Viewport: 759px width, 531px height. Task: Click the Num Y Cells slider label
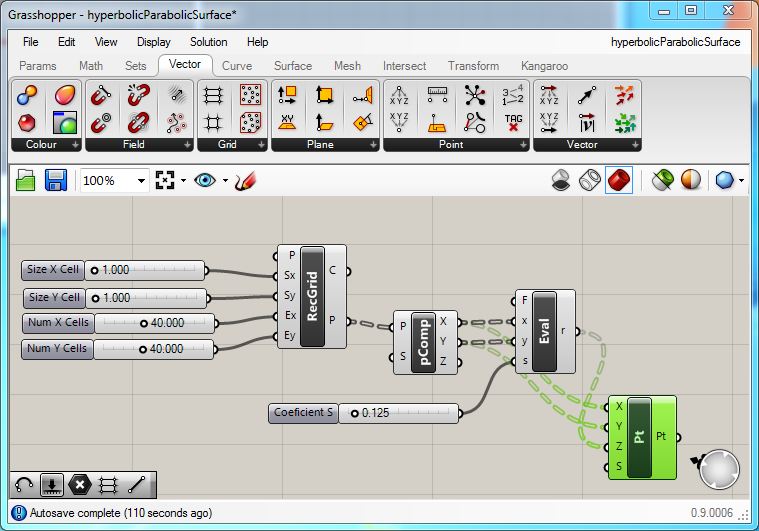(57, 349)
